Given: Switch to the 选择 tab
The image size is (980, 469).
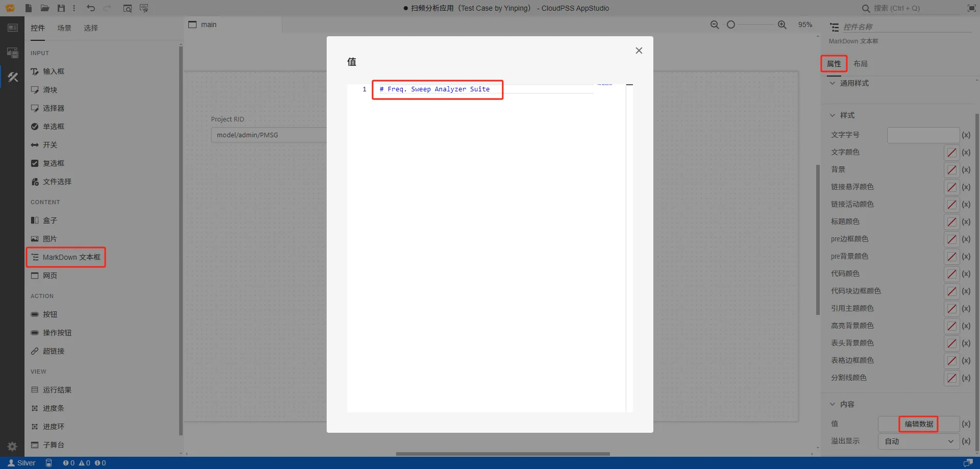Looking at the screenshot, I should 91,28.
